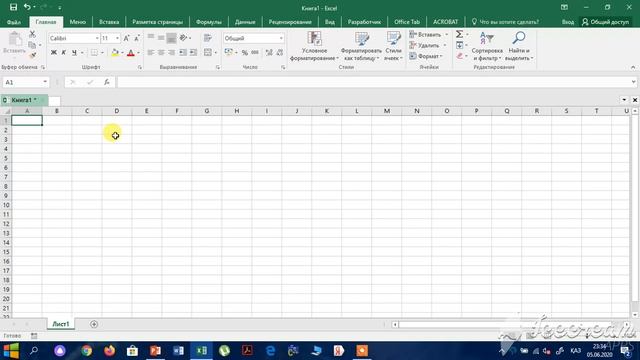Click the Fill down arrow icon
This screenshot has width=640, height=360.
[460, 45]
